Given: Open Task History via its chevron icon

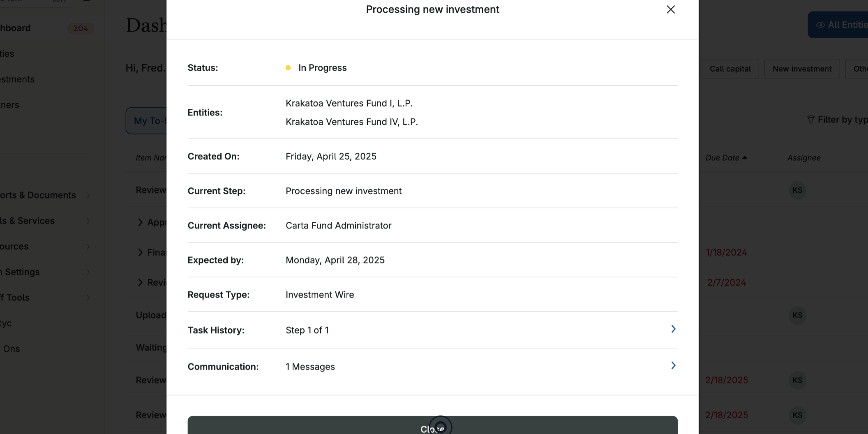Looking at the screenshot, I should (x=673, y=329).
